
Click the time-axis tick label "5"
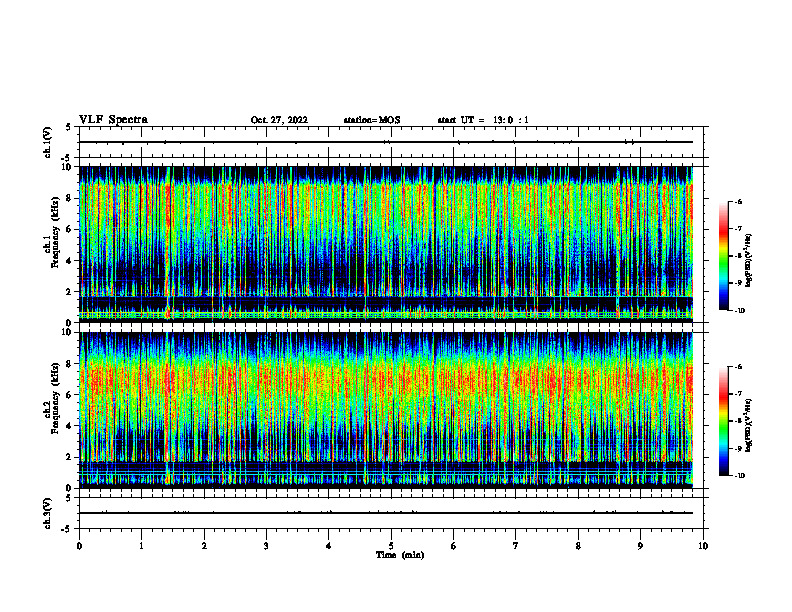pyautogui.click(x=391, y=546)
